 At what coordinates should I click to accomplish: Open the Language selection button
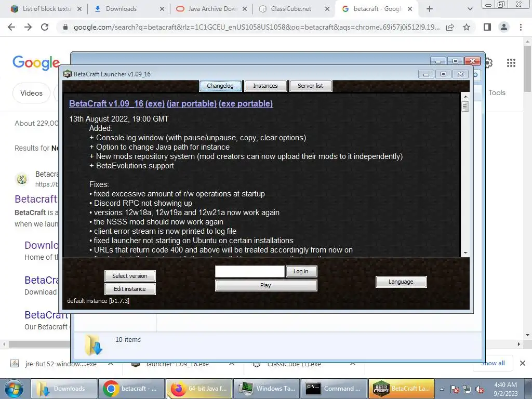pos(401,282)
